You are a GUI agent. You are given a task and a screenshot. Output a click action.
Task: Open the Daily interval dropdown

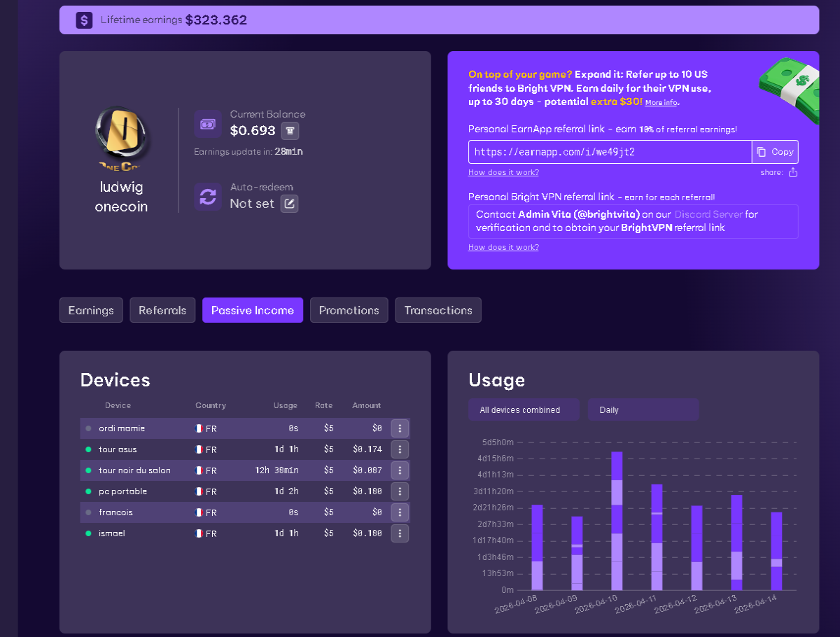643,410
